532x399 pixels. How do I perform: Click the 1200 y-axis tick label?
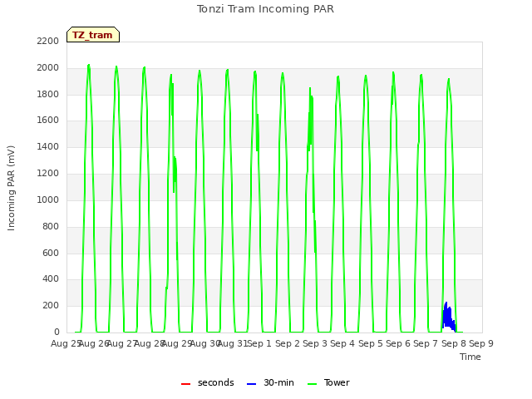[48, 173]
